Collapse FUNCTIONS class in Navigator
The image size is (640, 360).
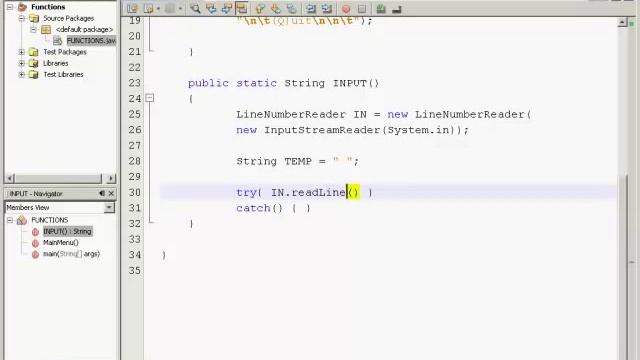10,220
